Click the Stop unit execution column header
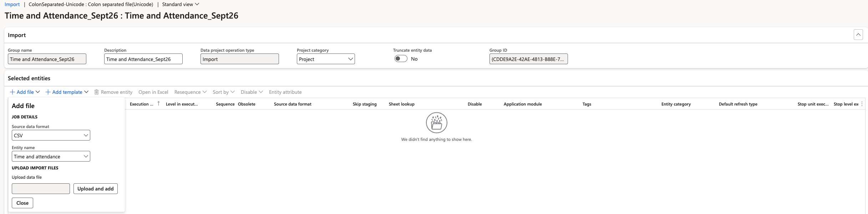The width and height of the screenshot is (868, 214). point(813,104)
